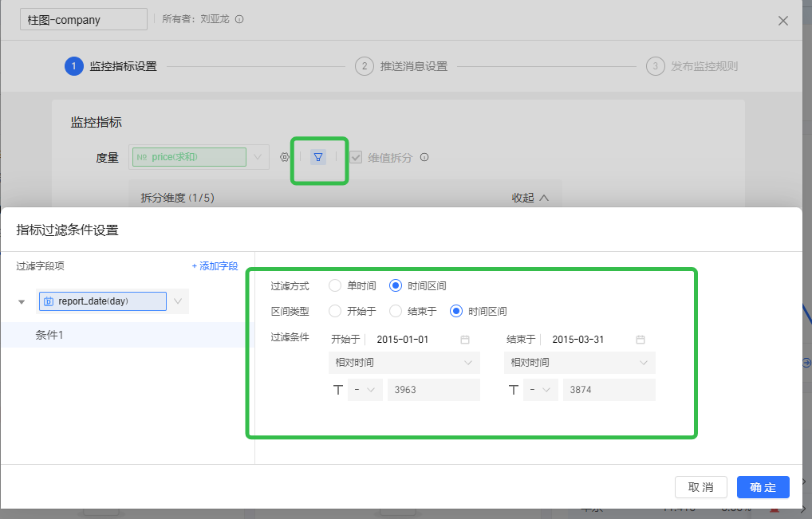This screenshot has width=812, height=519.
Task: Expand the report_date(day) field dropdown
Action: (179, 301)
